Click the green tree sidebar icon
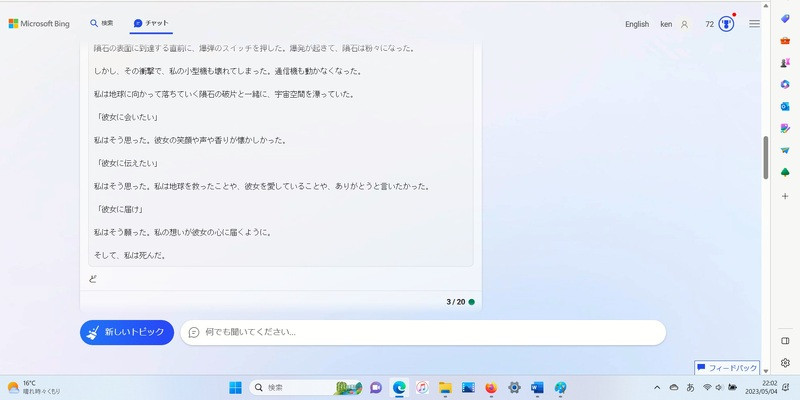Screen dimensions: 800x400 (x=785, y=171)
